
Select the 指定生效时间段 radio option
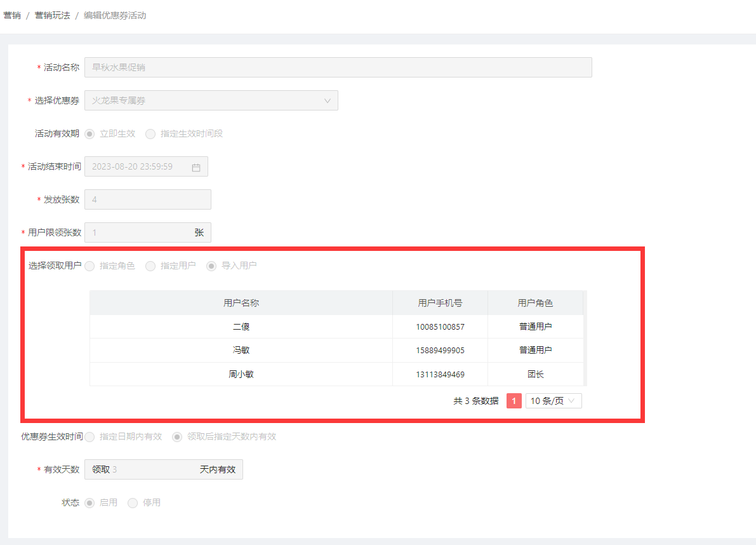click(150, 134)
